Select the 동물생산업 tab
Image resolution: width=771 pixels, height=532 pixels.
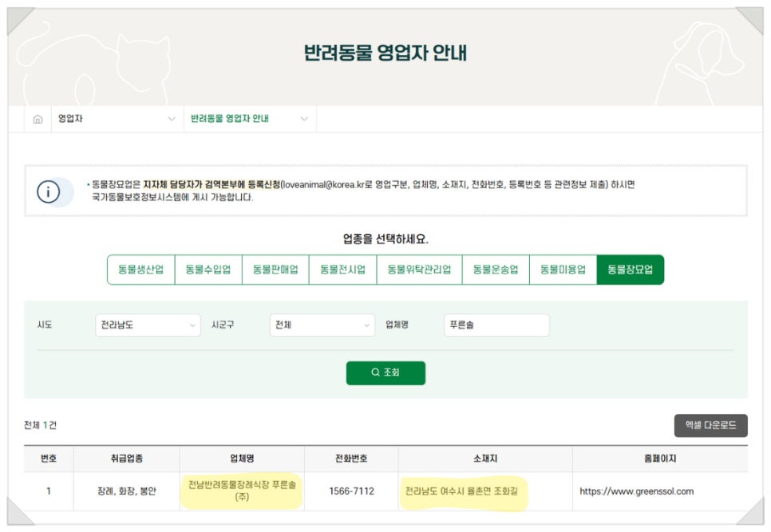[141, 270]
